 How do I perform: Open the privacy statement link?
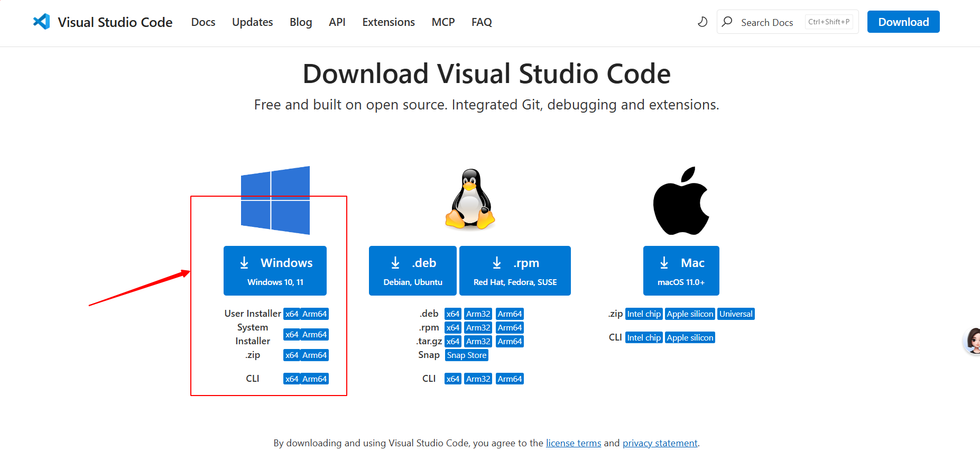660,443
